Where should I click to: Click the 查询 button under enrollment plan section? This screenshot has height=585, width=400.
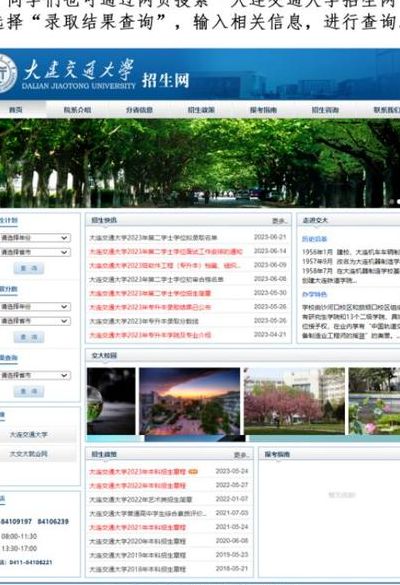click(29, 268)
